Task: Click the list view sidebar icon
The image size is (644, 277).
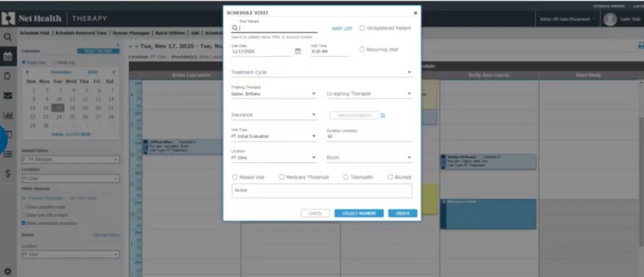Action: (8, 154)
